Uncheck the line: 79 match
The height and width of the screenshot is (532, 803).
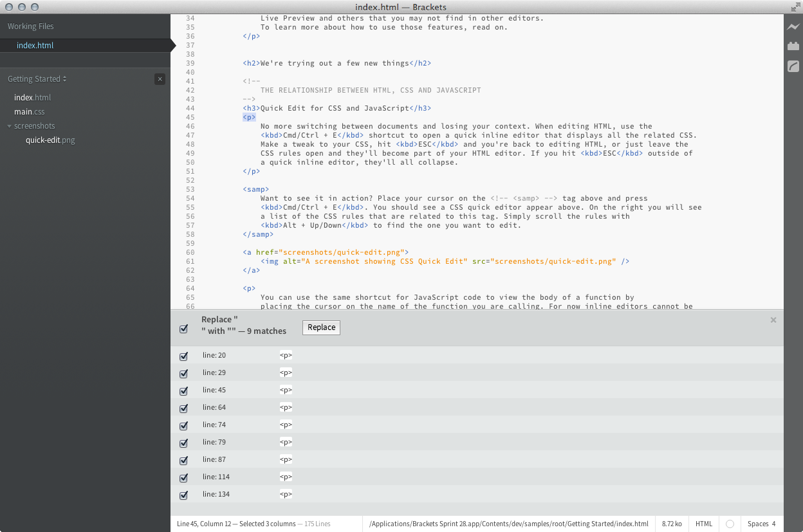point(183,443)
